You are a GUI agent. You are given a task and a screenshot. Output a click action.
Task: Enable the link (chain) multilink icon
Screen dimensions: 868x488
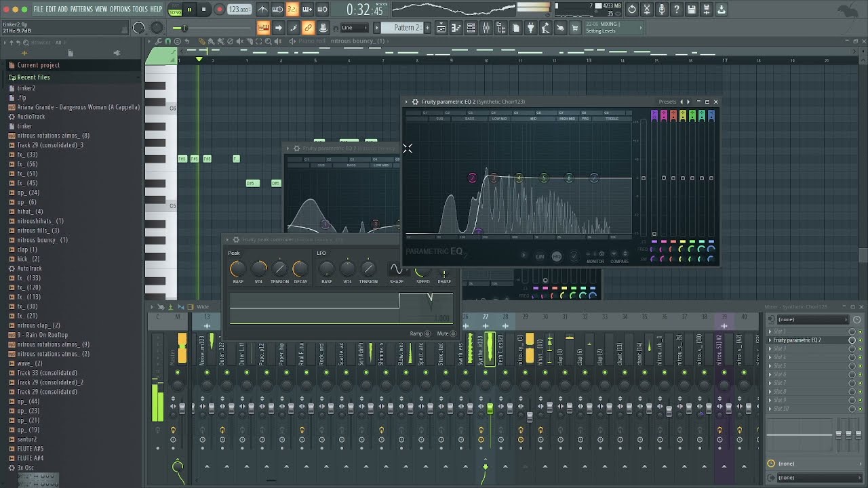[x=308, y=28]
